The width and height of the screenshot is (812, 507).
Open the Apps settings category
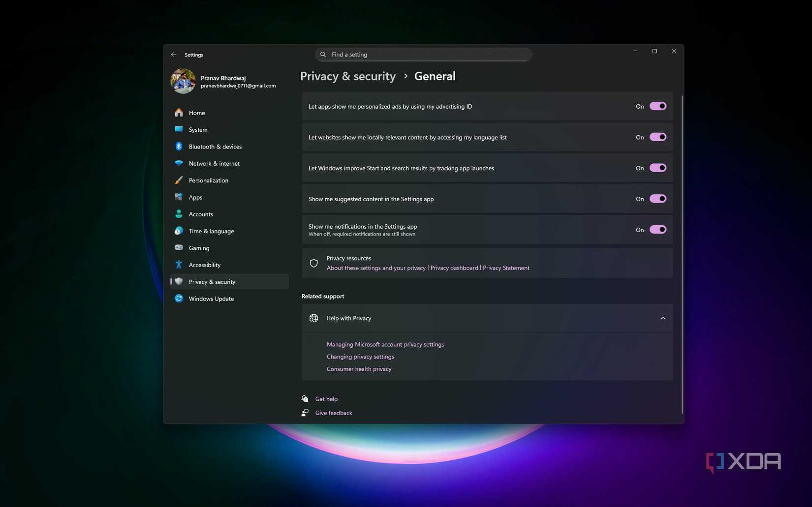tap(195, 197)
